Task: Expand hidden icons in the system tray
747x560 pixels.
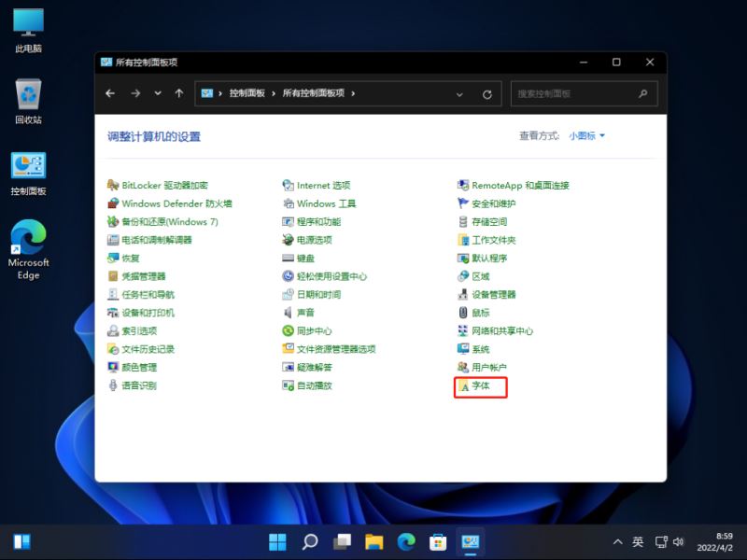Action: coord(618,541)
